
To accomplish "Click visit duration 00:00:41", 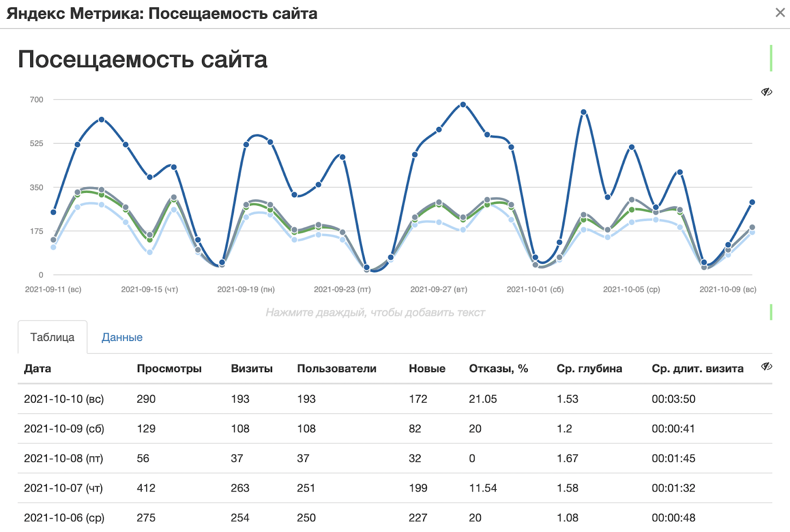I will pyautogui.click(x=673, y=428).
